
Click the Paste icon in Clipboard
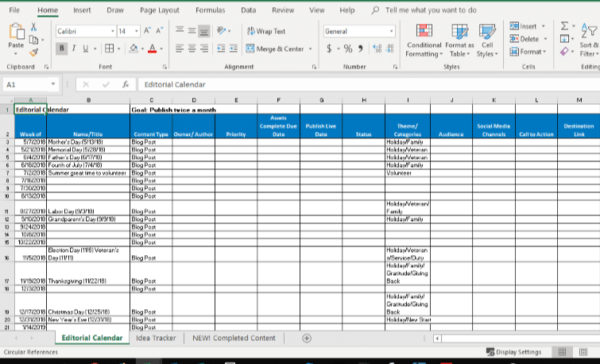[16, 35]
